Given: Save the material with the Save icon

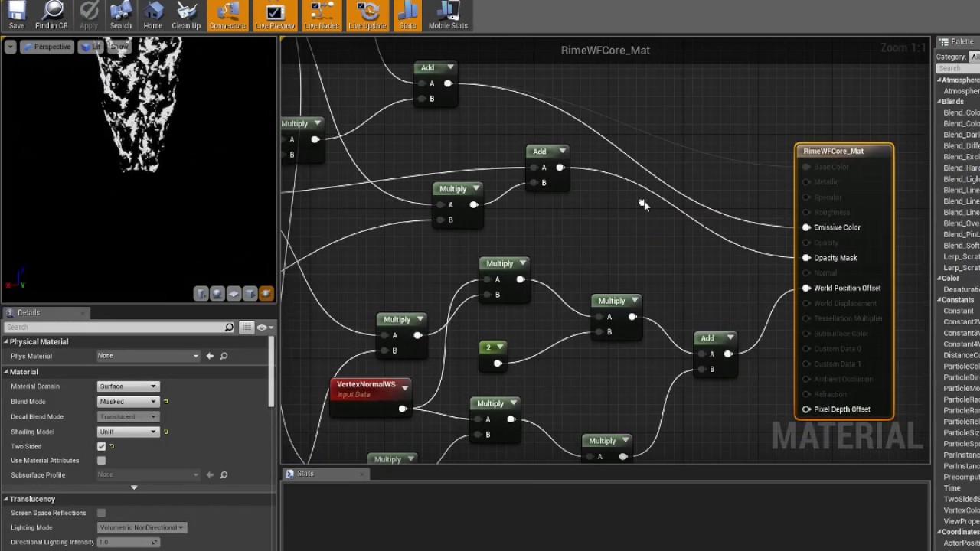Looking at the screenshot, I should coord(16,15).
